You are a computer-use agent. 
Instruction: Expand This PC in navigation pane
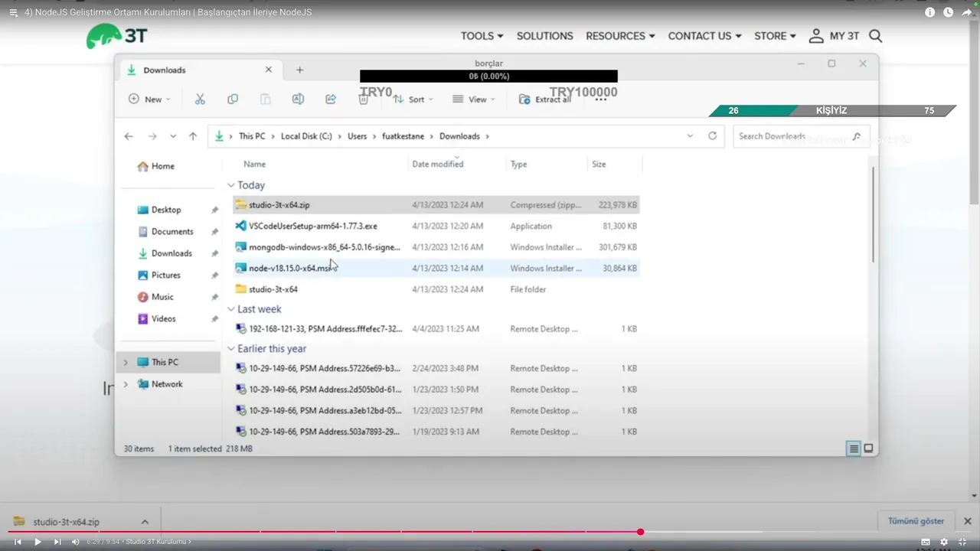(x=126, y=362)
